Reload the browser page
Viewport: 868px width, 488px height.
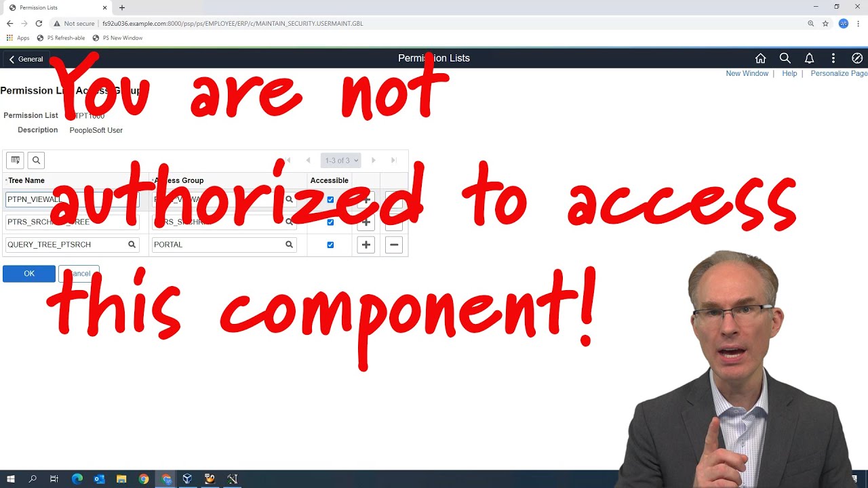(39, 23)
